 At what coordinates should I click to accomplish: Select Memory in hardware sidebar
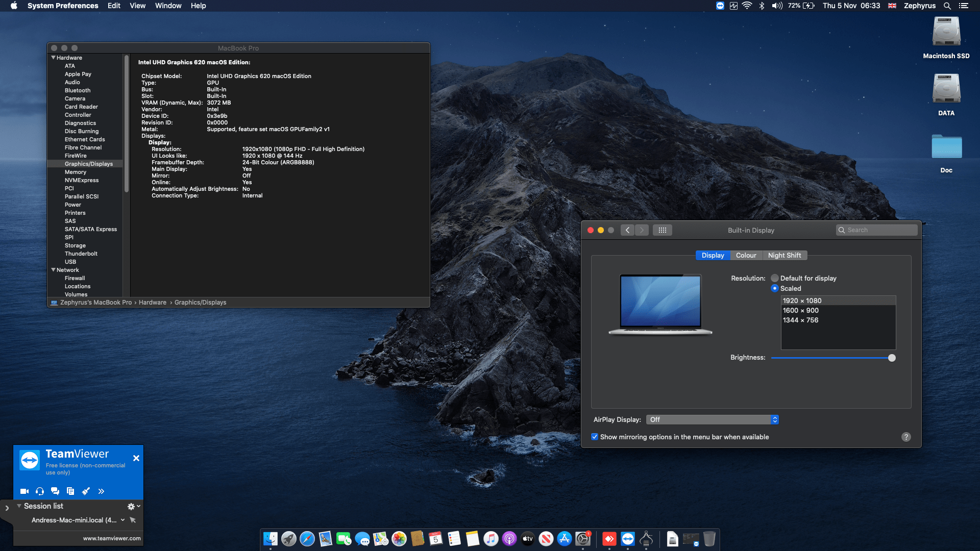click(x=76, y=172)
